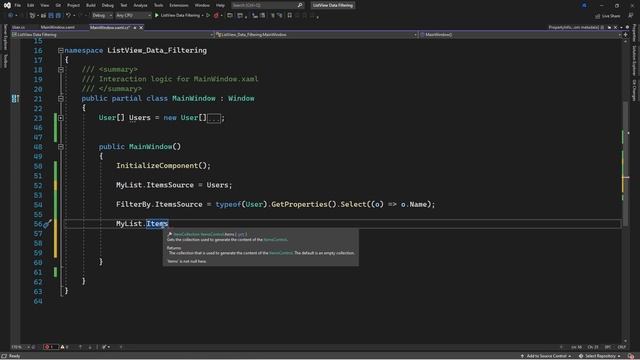
Task: Click the Open File toolbar icon
Action: (x=43, y=16)
